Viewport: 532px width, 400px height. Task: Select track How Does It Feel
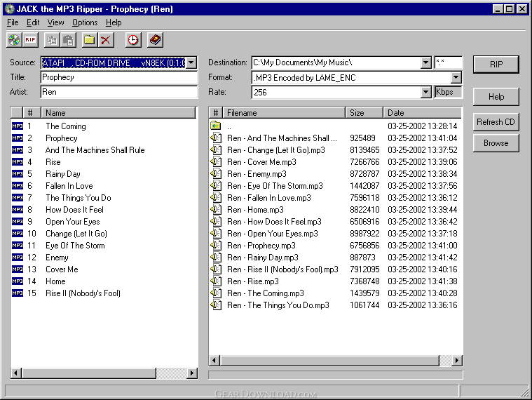[x=74, y=210]
